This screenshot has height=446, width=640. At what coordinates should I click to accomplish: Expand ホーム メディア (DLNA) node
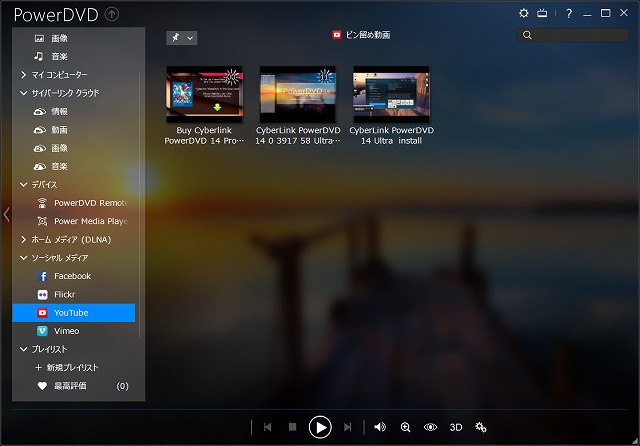click(x=23, y=240)
